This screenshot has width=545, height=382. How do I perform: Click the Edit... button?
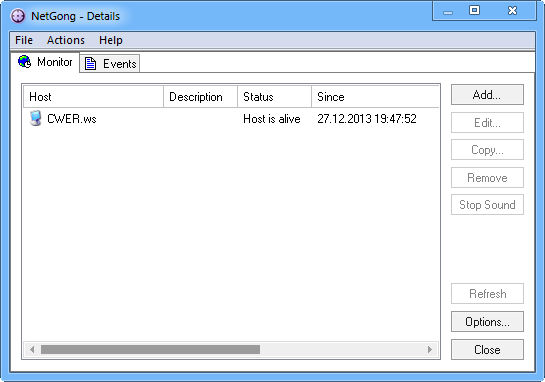click(x=487, y=122)
